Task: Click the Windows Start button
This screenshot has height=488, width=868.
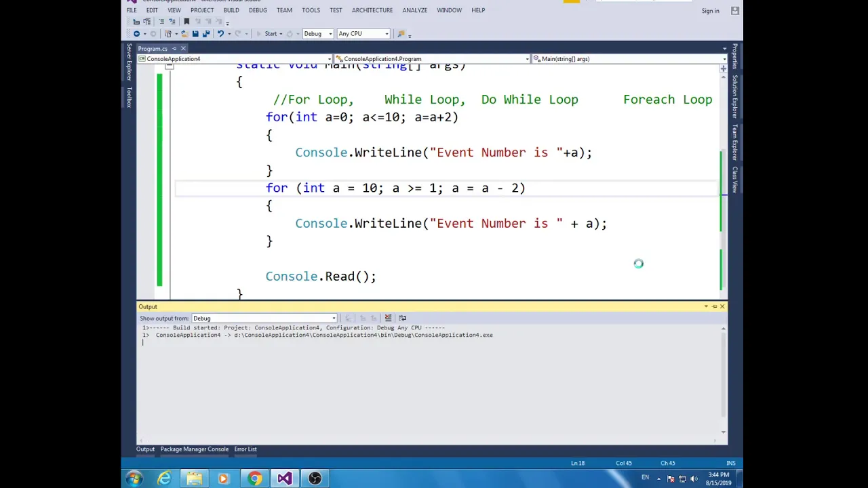Action: coord(134,479)
